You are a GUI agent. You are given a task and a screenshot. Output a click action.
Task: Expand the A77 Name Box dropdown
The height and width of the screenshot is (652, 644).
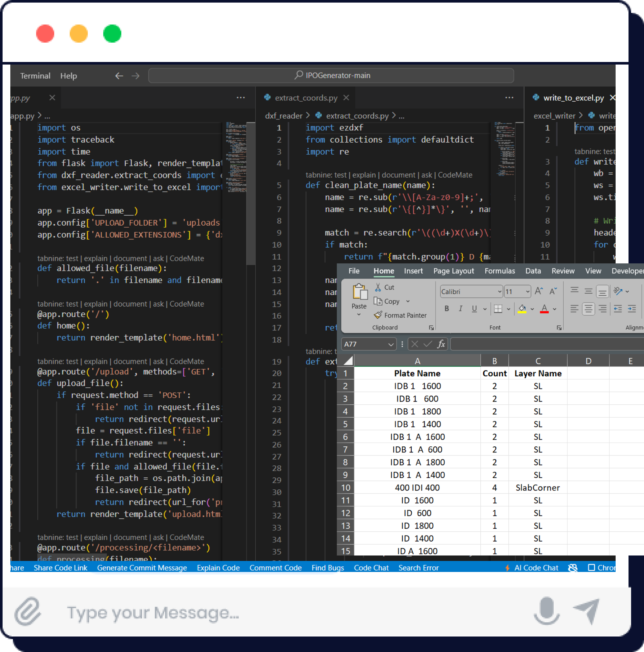390,344
